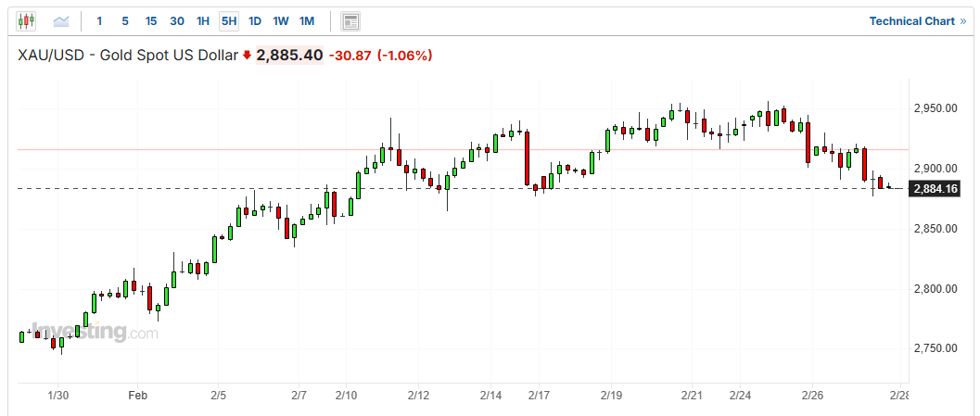This screenshot has height=416, width=980.
Task: Switch to the 30 minute interval
Action: point(177,21)
